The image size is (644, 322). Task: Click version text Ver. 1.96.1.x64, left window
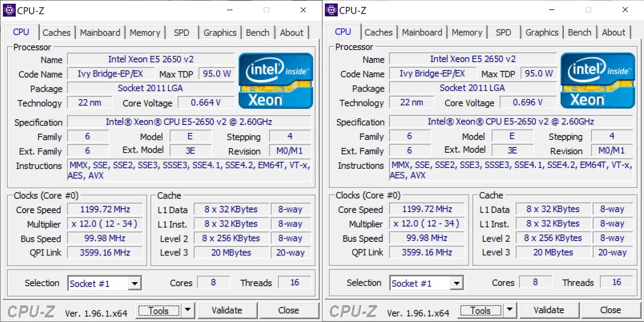96,313
